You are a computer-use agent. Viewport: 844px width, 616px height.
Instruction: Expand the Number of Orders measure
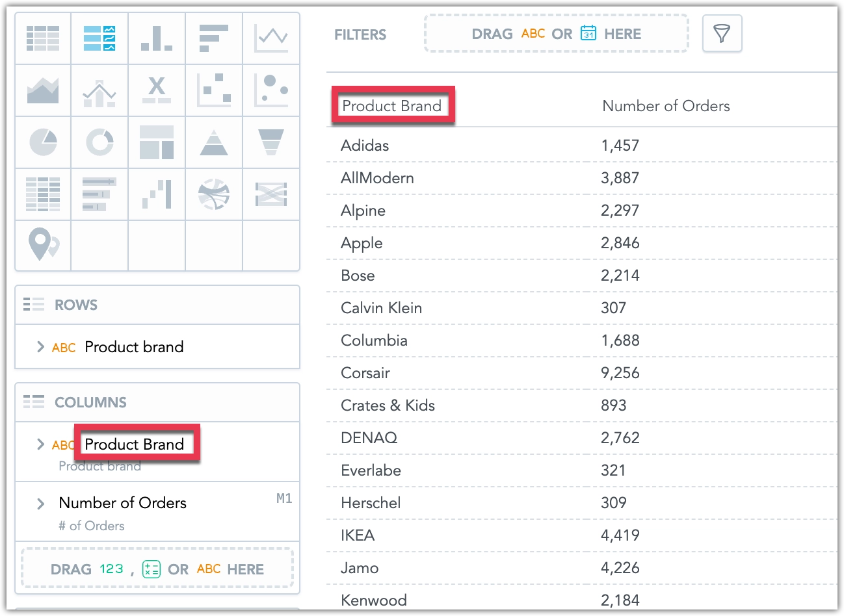click(x=41, y=502)
